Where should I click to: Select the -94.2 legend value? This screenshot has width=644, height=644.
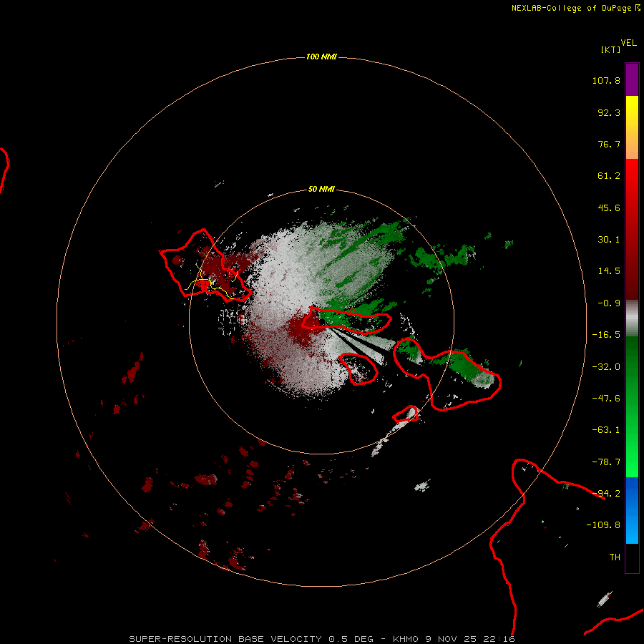tap(606, 494)
